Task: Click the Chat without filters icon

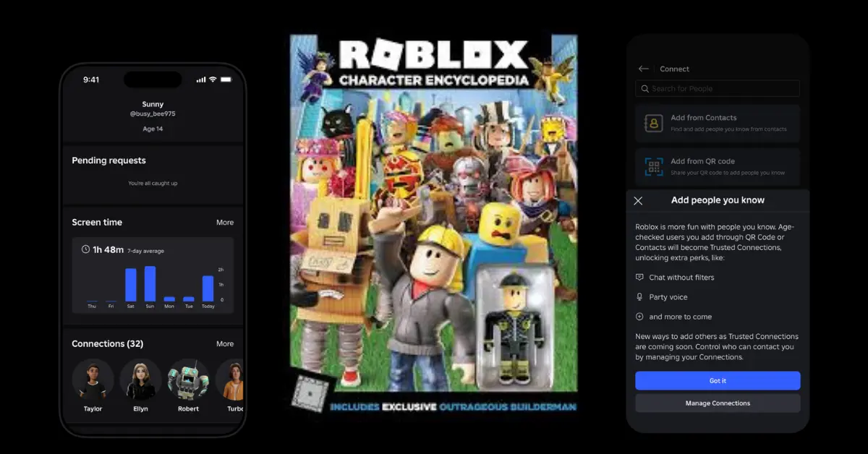Action: coord(639,278)
